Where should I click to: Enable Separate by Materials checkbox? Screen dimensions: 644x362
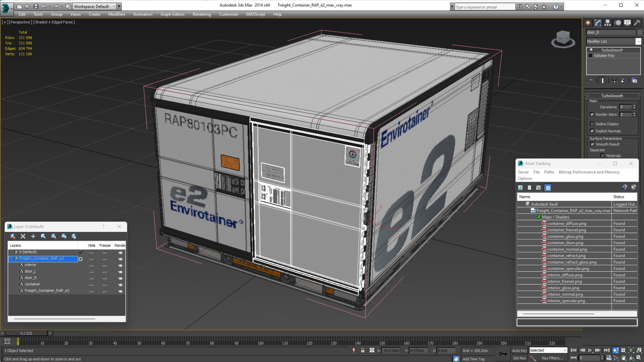pyautogui.click(x=602, y=156)
